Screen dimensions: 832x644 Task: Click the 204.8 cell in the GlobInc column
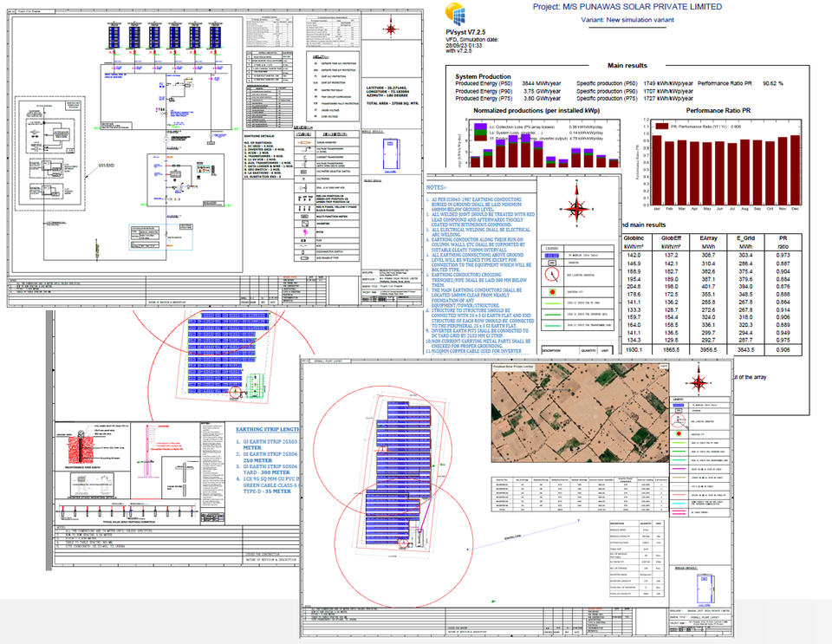(634, 286)
